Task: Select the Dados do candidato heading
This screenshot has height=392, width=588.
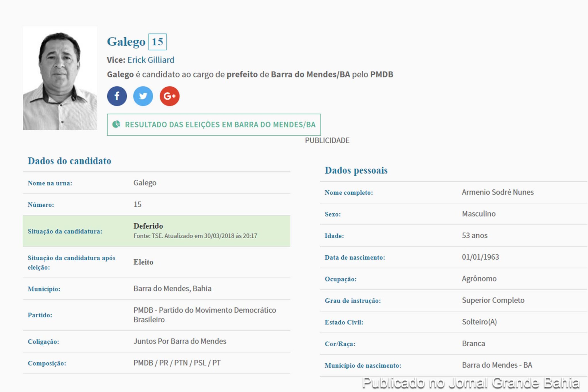Action: click(x=69, y=161)
